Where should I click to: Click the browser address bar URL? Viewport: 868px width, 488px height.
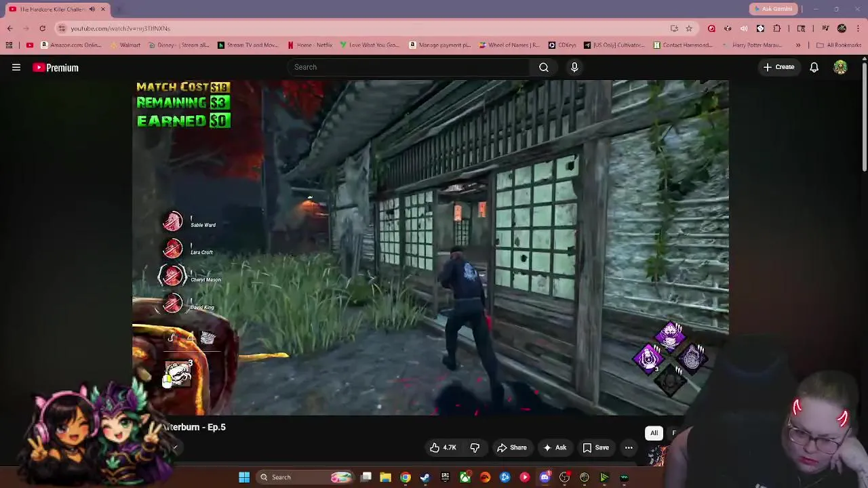(x=120, y=28)
